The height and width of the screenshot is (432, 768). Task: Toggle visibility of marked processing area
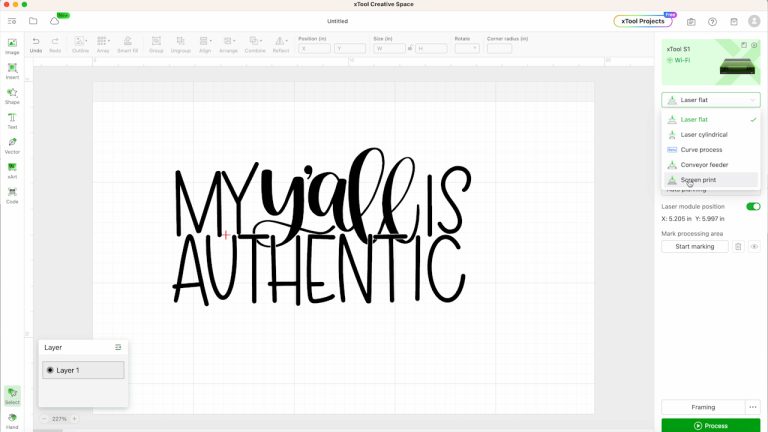(x=754, y=246)
